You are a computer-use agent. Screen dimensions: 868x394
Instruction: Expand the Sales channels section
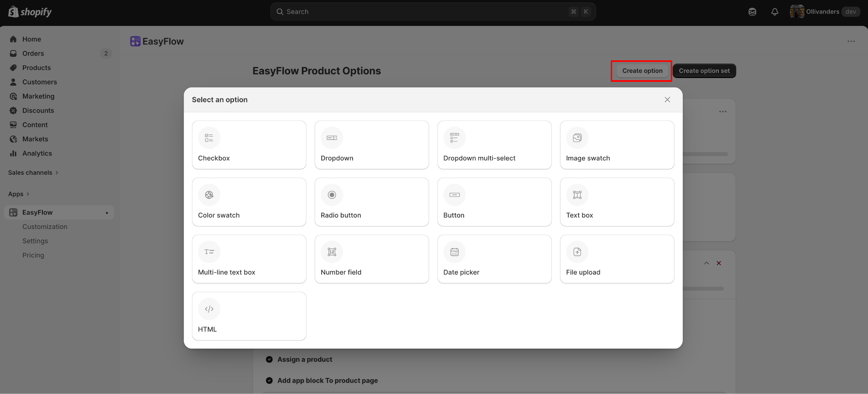pyautogui.click(x=33, y=173)
